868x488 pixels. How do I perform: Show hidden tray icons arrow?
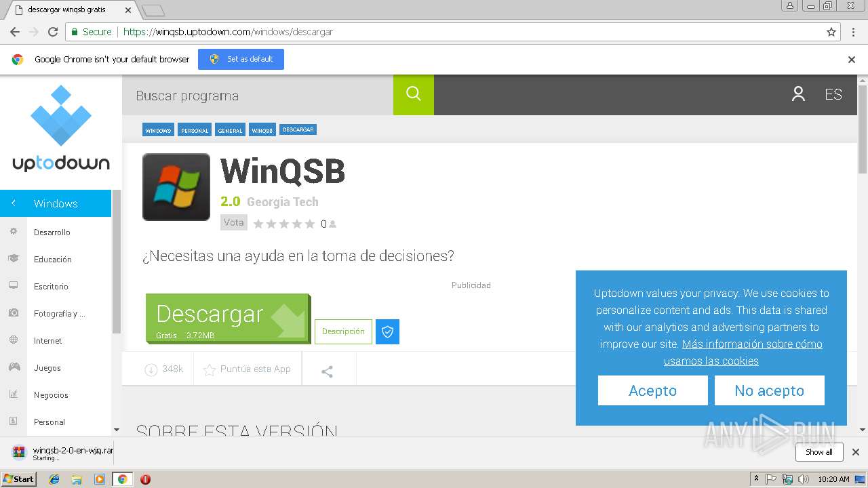[756, 479]
